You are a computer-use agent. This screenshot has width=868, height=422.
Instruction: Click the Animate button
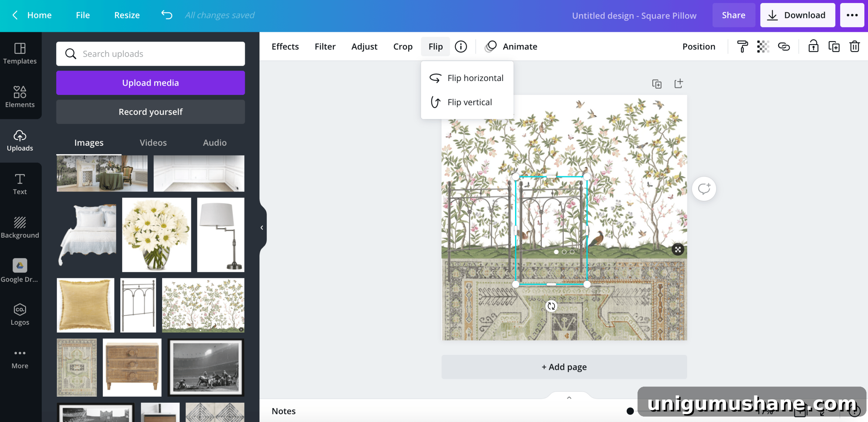pos(511,46)
